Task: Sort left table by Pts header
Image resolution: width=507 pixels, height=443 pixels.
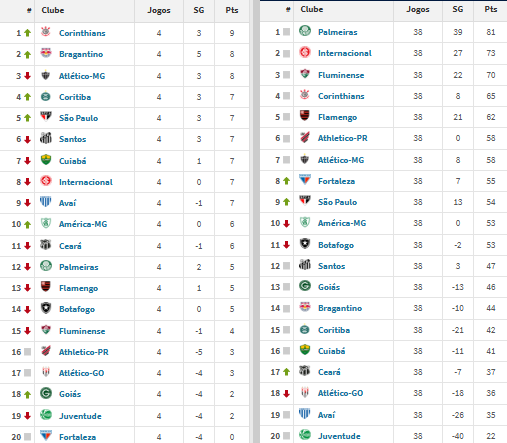Action: coord(232,10)
